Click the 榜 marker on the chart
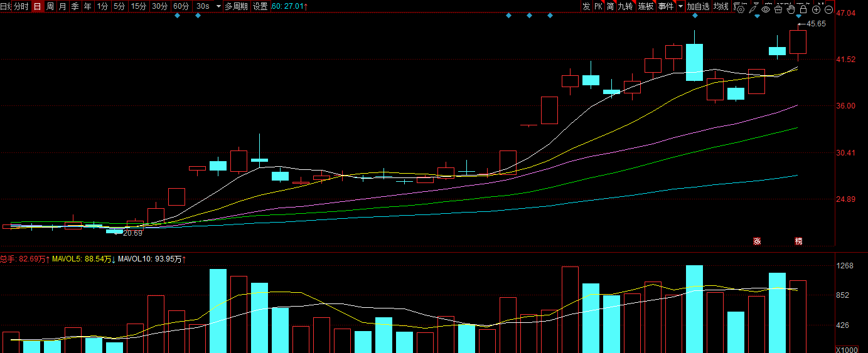The image size is (868, 353). (798, 241)
